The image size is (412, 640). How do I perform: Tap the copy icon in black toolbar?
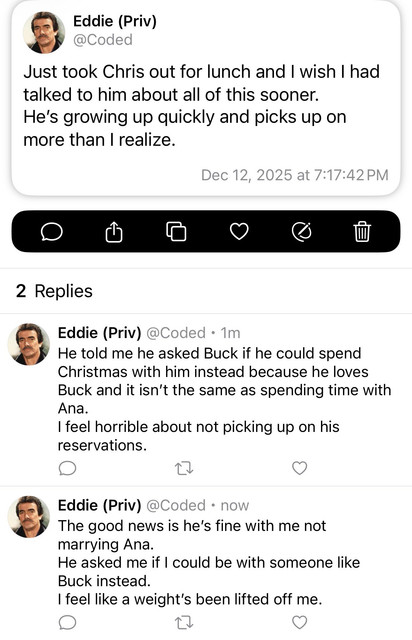176,232
